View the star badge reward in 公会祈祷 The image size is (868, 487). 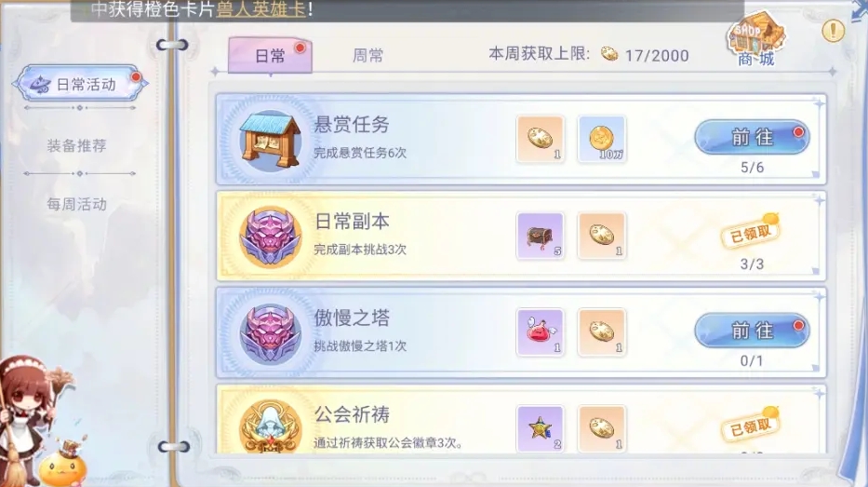541,428
